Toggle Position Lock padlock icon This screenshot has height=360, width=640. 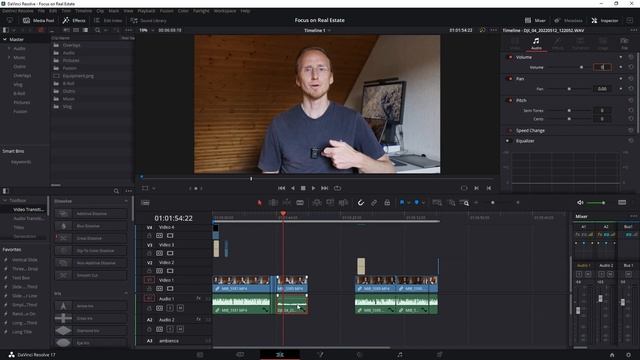tap(387, 202)
